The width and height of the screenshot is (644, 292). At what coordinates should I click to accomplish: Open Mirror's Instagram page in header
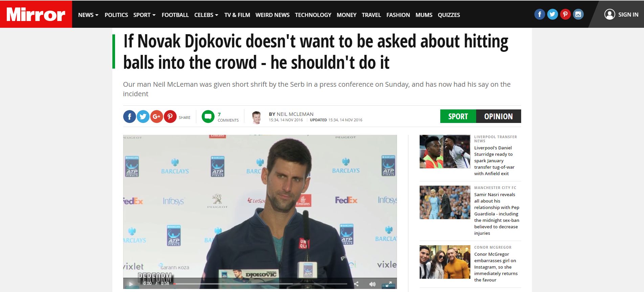tap(578, 14)
